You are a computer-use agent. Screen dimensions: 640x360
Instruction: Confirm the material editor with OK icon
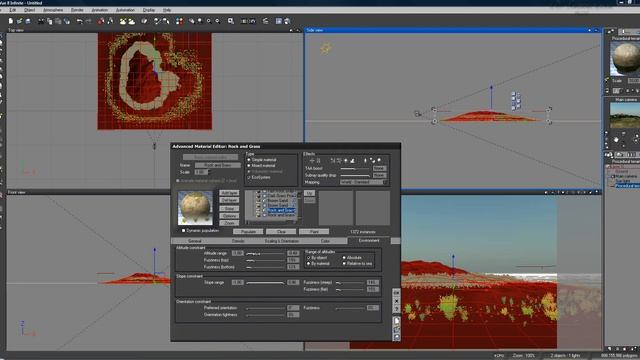point(396,293)
